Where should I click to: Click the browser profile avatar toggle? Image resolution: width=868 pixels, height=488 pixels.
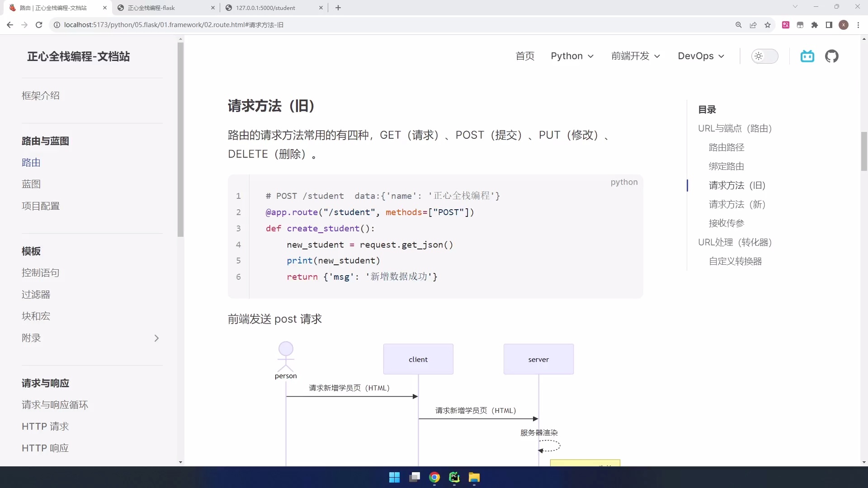[844, 25]
